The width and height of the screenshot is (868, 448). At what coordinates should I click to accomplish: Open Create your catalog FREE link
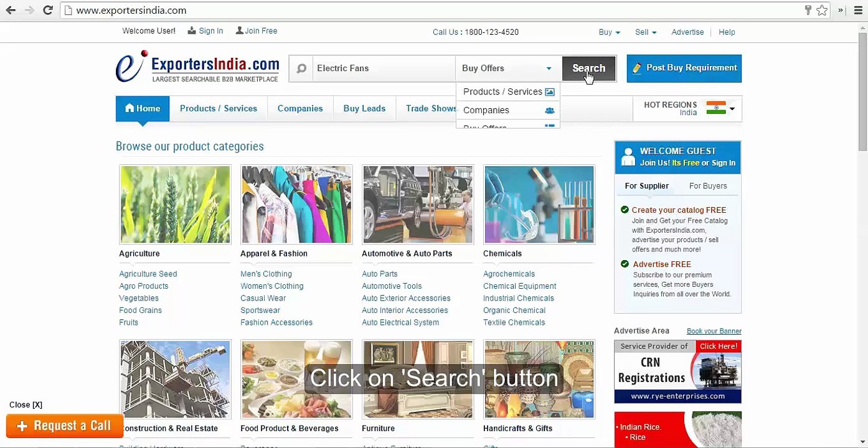(679, 210)
